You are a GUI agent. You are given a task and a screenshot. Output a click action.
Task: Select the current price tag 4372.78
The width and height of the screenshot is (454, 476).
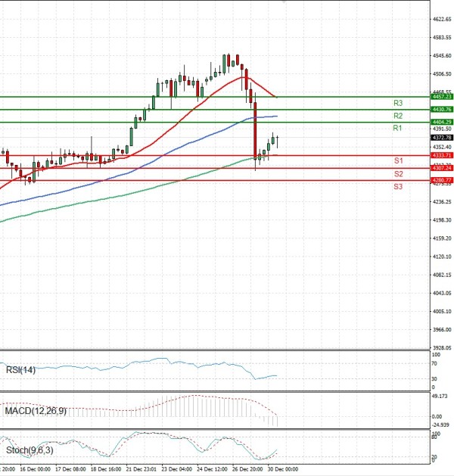click(441, 138)
